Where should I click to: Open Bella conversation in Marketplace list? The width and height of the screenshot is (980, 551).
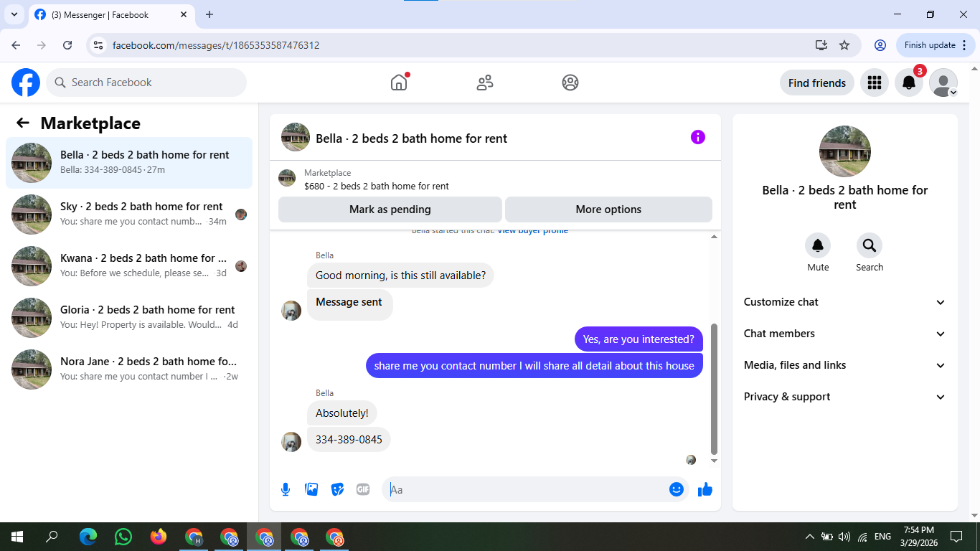tap(129, 163)
